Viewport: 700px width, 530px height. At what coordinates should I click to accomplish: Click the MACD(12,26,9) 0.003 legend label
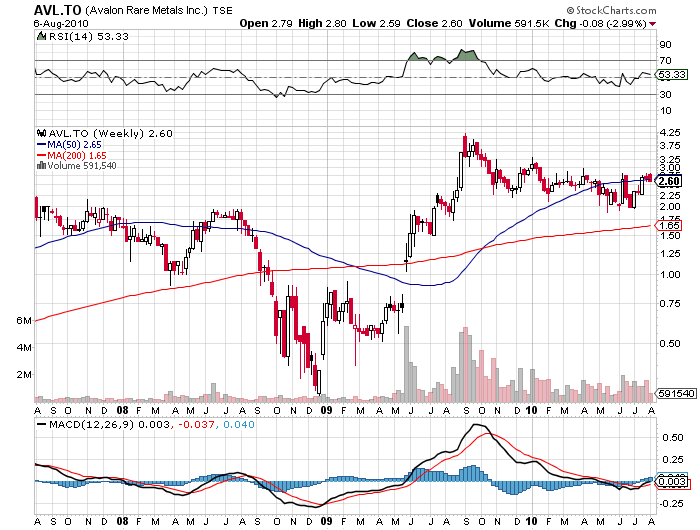[x=109, y=425]
